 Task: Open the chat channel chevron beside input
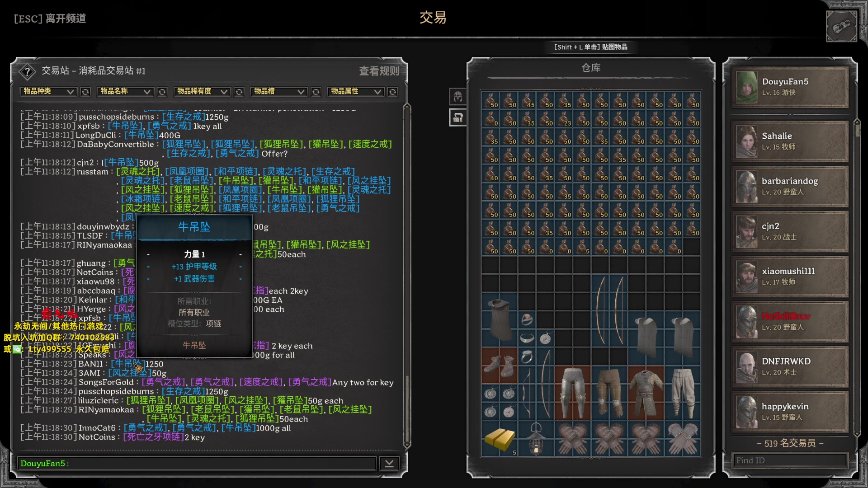point(389,463)
